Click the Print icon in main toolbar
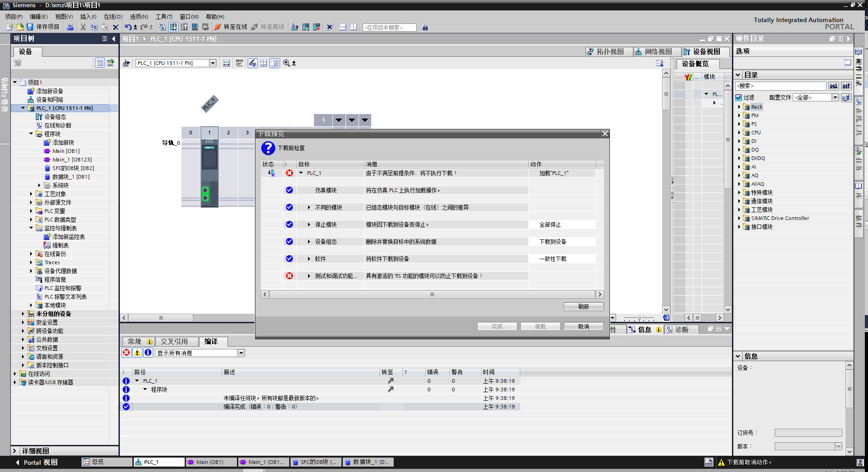Image resolution: width=868 pixels, height=472 pixels. (x=70, y=27)
